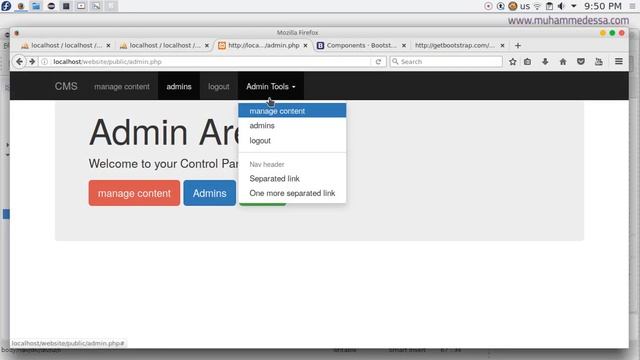640x360 pixels.
Task: Click the CMS brand link in the navbar
Action: point(66,86)
